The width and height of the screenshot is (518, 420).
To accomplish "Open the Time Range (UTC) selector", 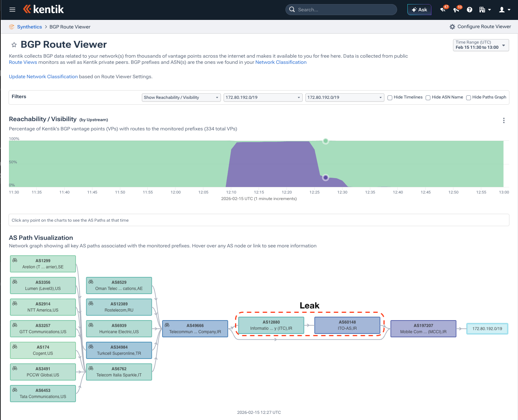I will pos(481,45).
